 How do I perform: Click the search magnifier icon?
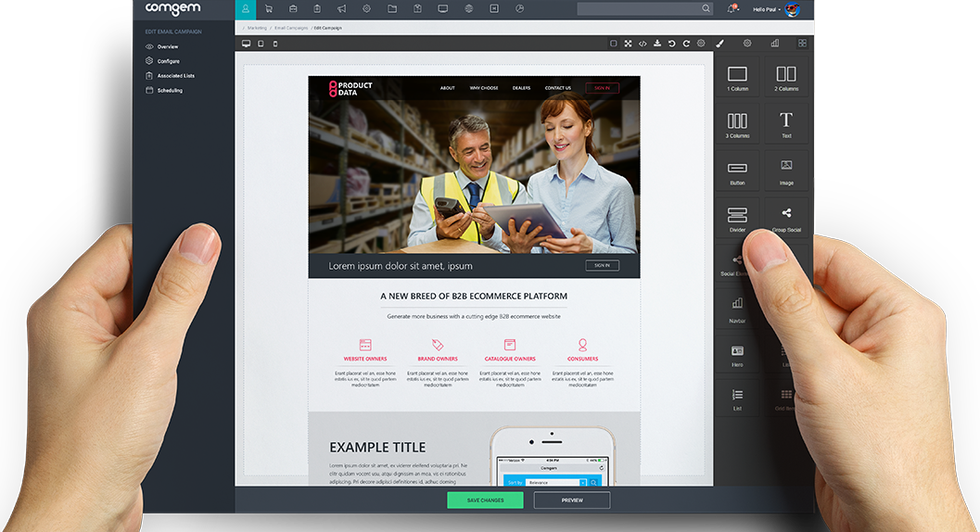pos(706,8)
